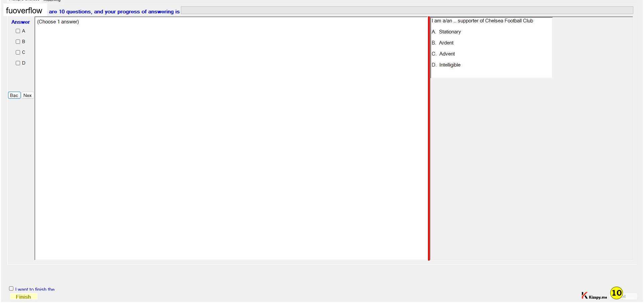Click the blue 'Answer' heading
644x303 pixels.
(20, 22)
